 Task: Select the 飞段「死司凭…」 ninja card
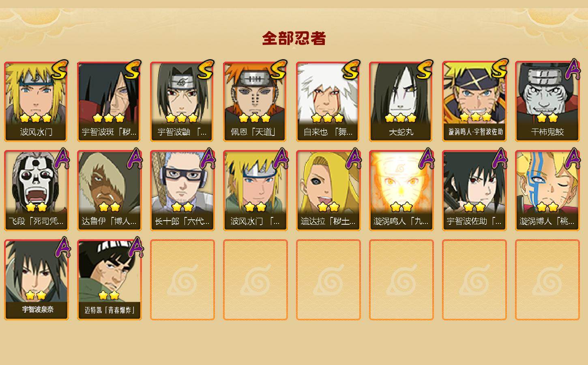[x=36, y=191]
